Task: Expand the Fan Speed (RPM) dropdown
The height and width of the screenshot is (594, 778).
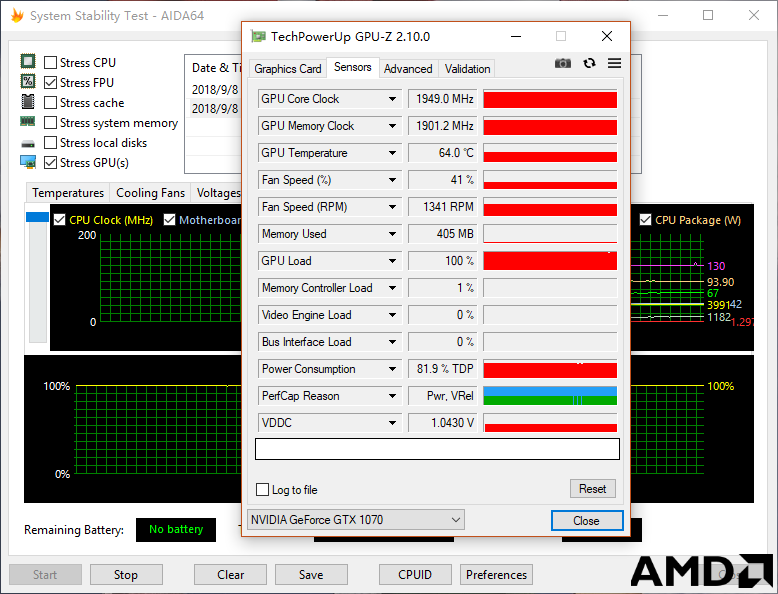Action: click(392, 207)
